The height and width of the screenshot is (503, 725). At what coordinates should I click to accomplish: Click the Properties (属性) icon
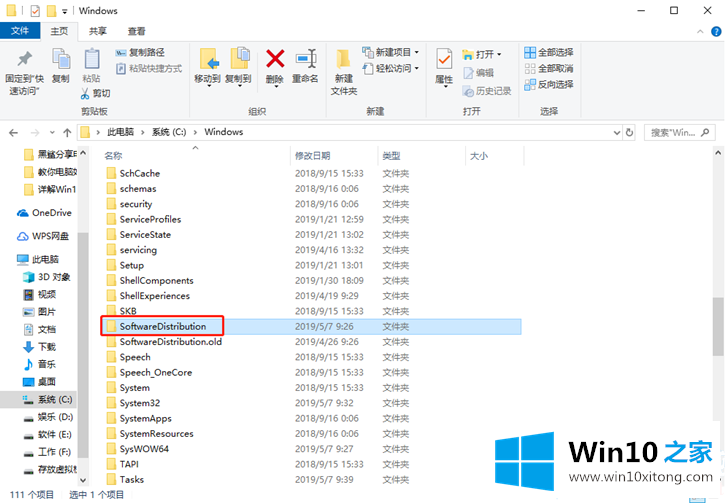(x=444, y=59)
